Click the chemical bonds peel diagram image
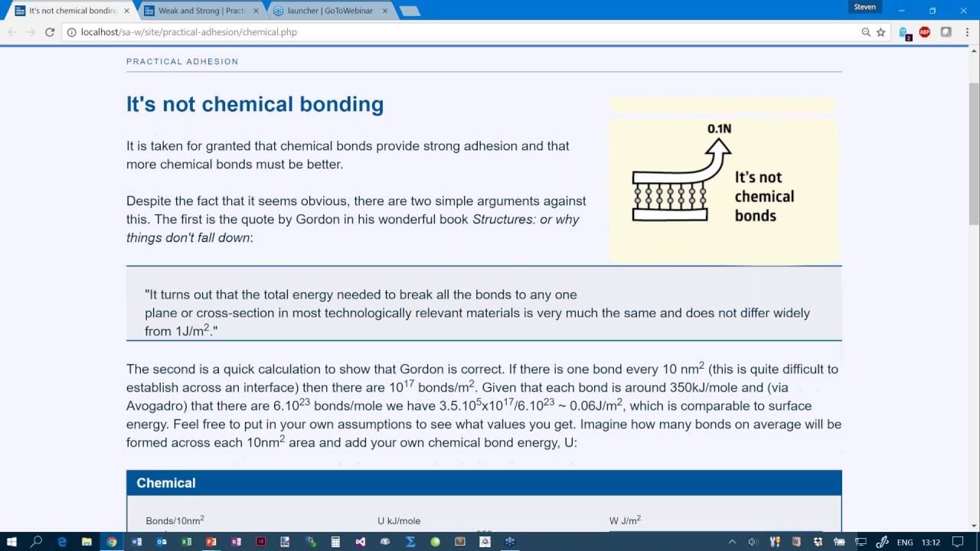This screenshot has width=980, height=551. (724, 180)
